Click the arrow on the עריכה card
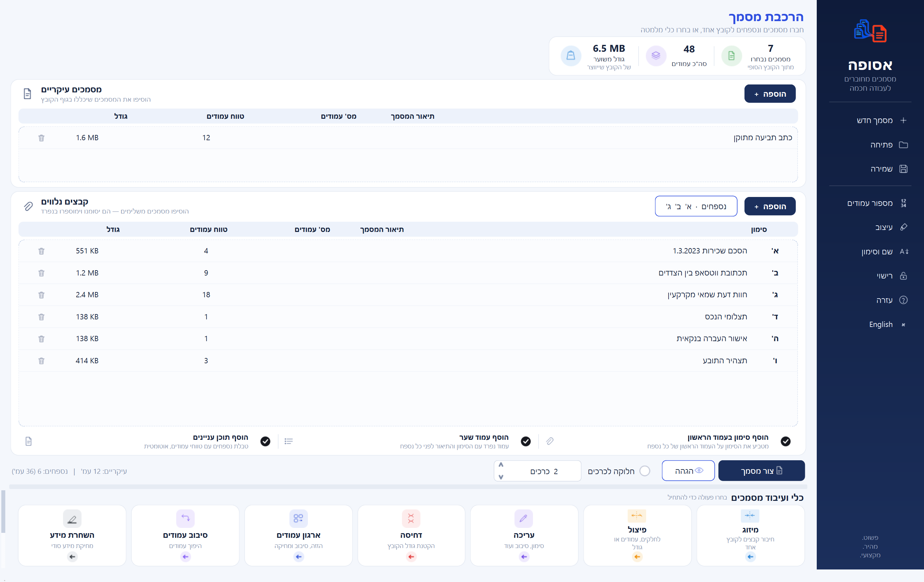 [524, 557]
